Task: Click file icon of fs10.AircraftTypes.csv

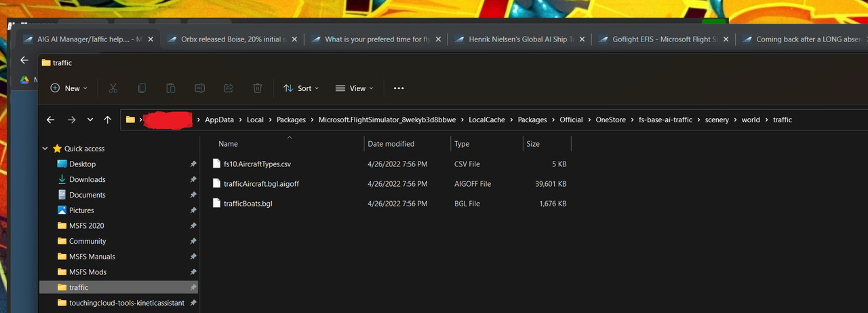Action: point(216,164)
